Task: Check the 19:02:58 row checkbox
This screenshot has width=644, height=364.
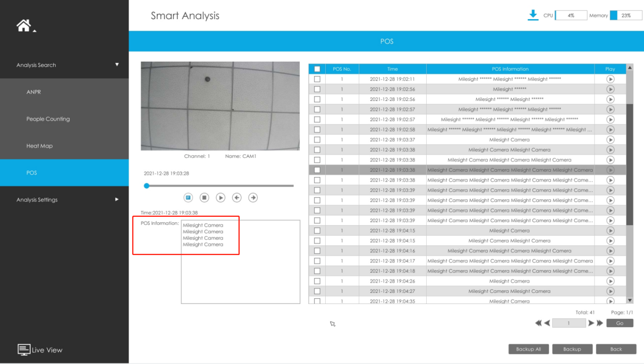Action: pos(317,130)
